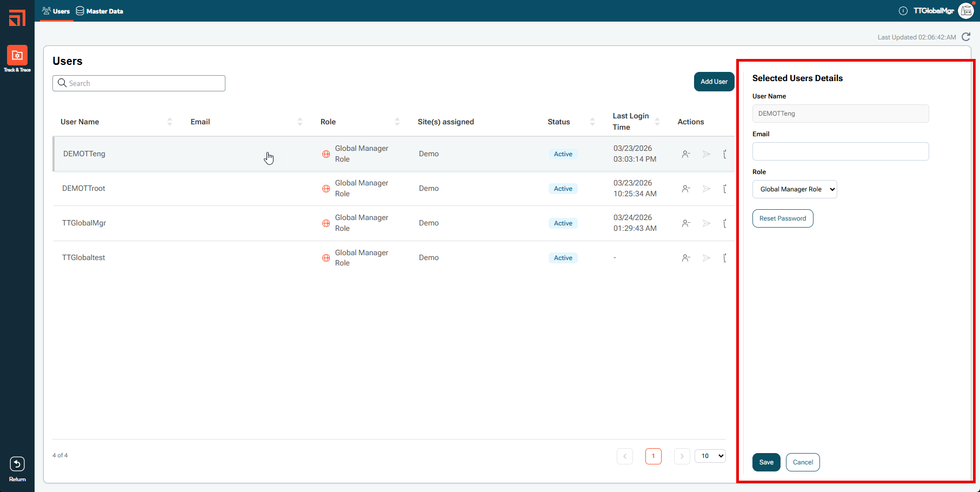Click the TTGlobalMgr account name in header
The image size is (980, 492).
(934, 11)
